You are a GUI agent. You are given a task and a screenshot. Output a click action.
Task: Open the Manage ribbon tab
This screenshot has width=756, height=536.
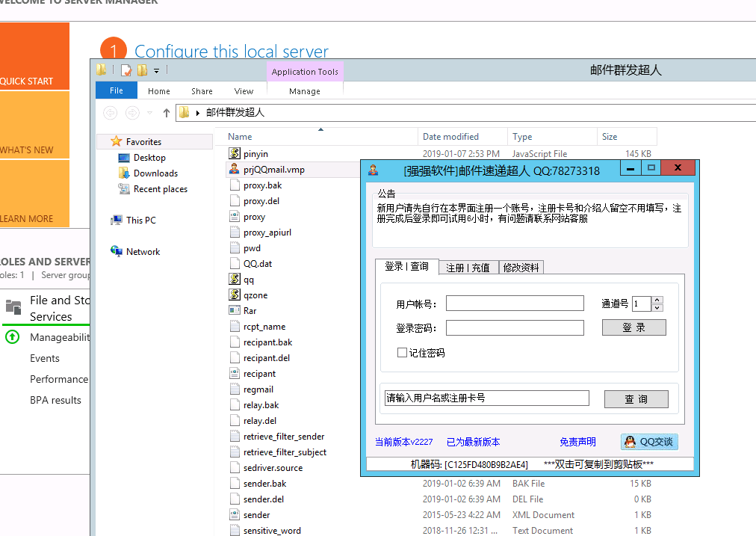click(x=305, y=91)
